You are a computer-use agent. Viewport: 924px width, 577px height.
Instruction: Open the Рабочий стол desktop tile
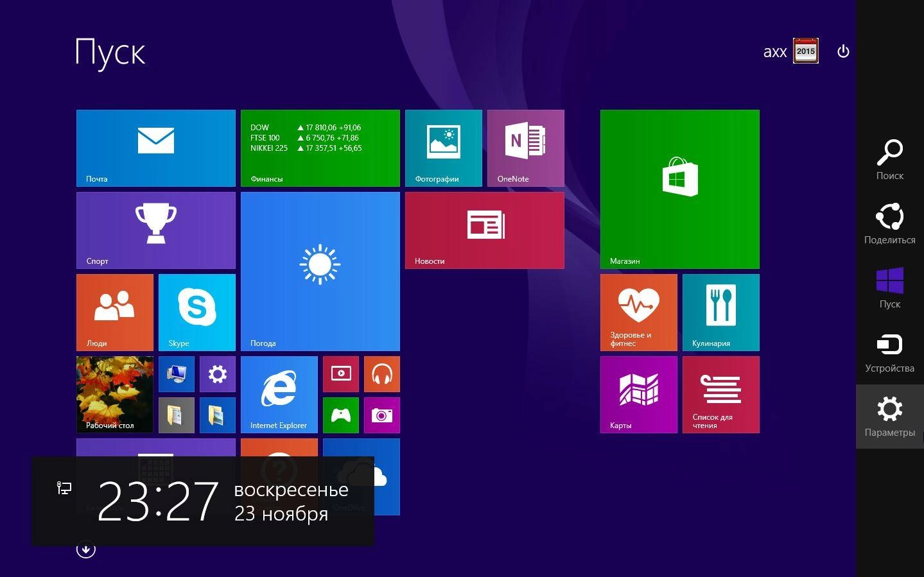point(115,395)
